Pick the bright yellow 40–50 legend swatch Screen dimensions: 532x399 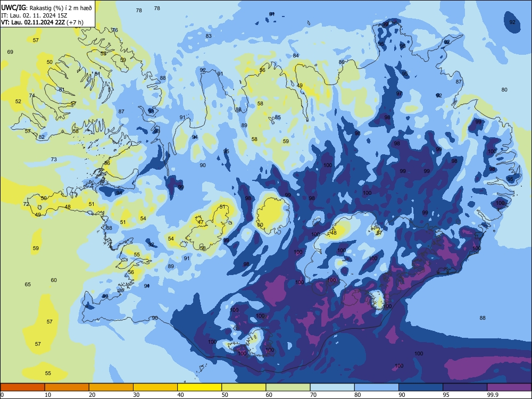pyautogui.click(x=199, y=387)
